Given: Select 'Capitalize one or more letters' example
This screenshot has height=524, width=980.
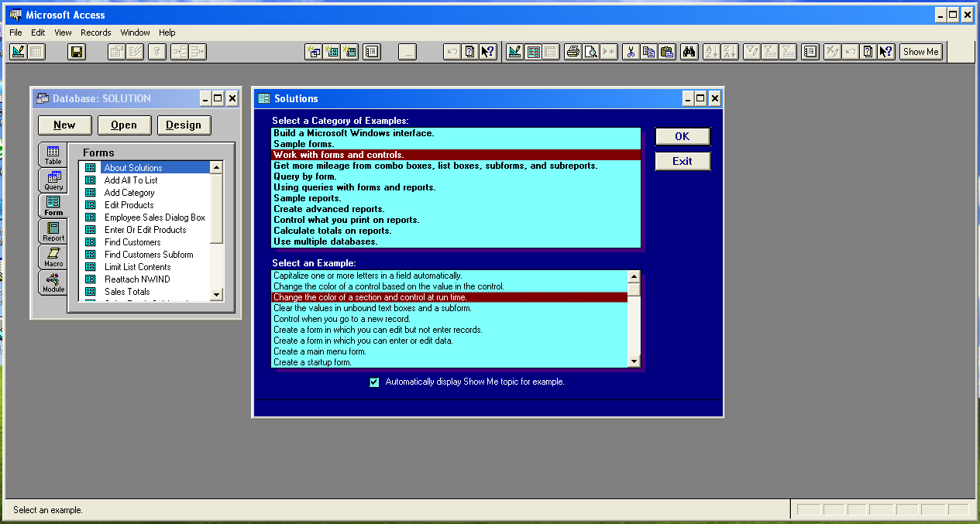Looking at the screenshot, I should click(449, 276).
